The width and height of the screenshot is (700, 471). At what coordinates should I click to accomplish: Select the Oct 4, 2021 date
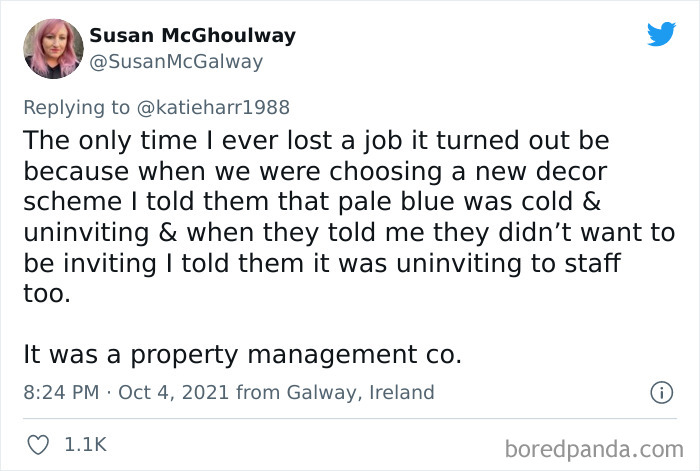[x=173, y=392]
